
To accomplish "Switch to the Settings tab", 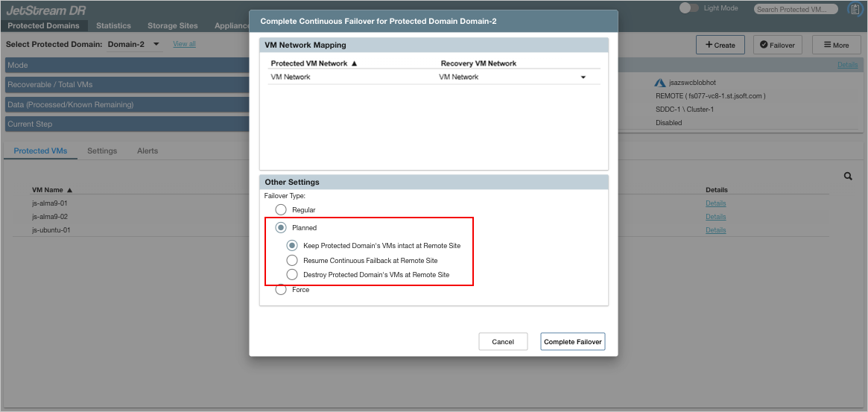I will click(102, 150).
